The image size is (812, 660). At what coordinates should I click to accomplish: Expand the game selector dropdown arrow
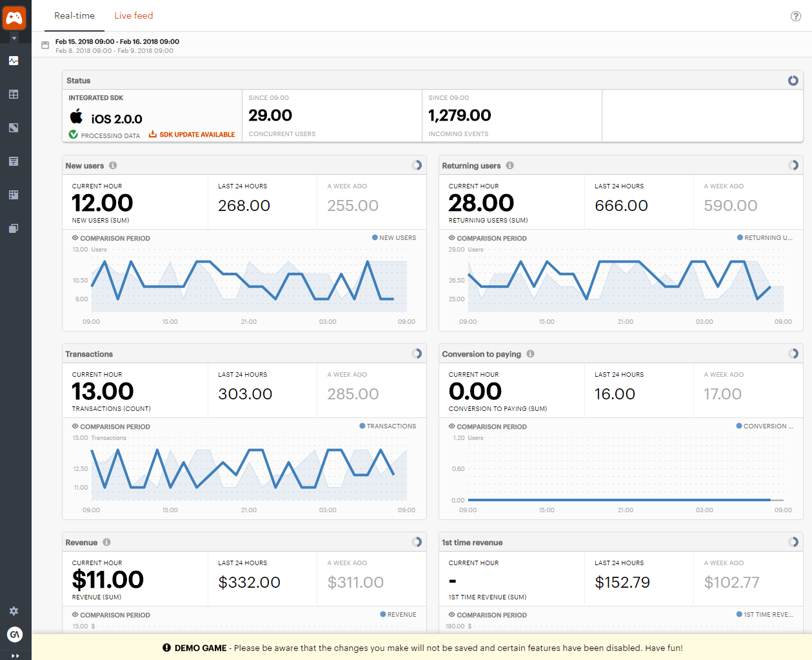pos(14,39)
